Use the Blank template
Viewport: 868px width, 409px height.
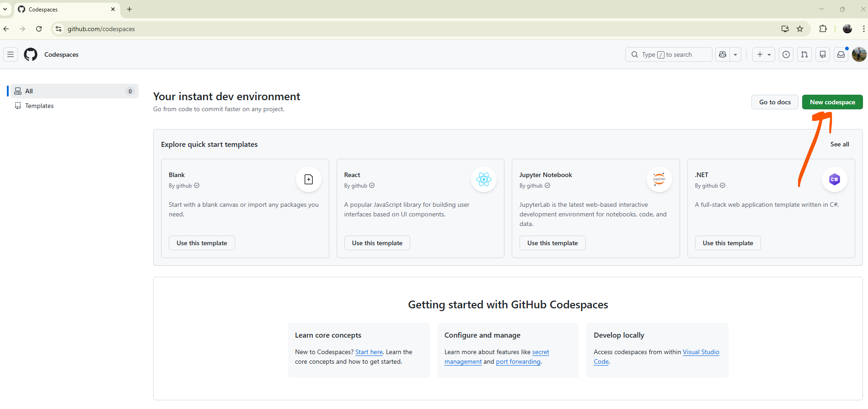[202, 243]
